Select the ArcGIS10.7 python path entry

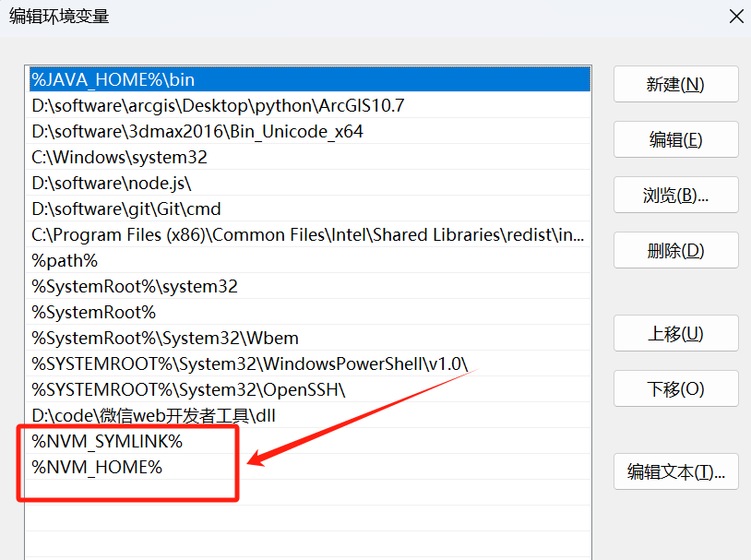(x=309, y=105)
